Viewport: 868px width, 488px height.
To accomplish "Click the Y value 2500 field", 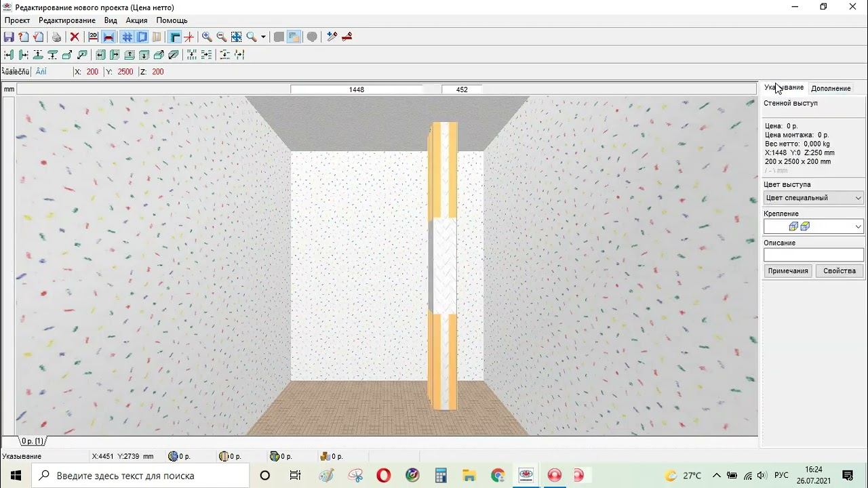I will coord(125,72).
